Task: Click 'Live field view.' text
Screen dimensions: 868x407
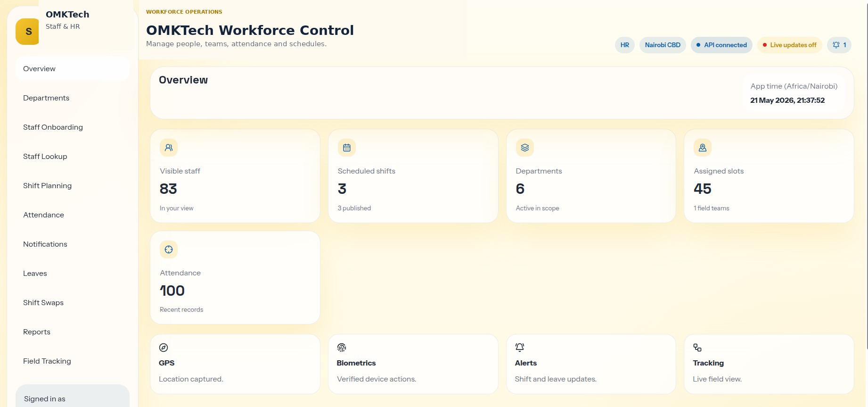Action: tap(717, 379)
